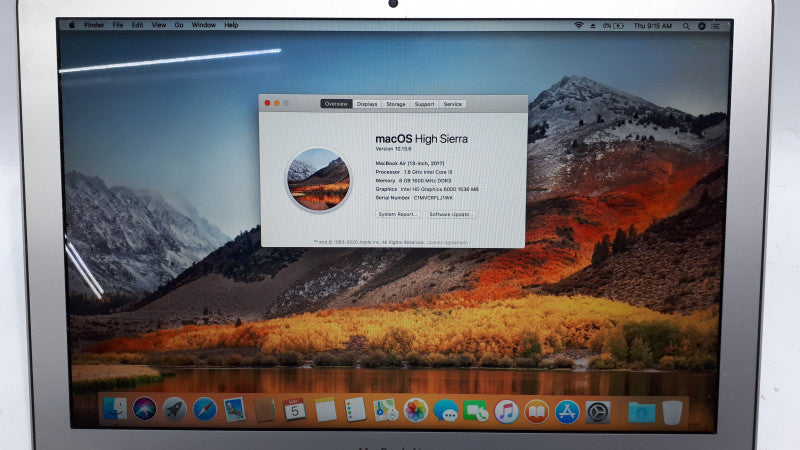This screenshot has width=800, height=450.
Task: Switch to the Support tab
Action: pyautogui.click(x=424, y=104)
